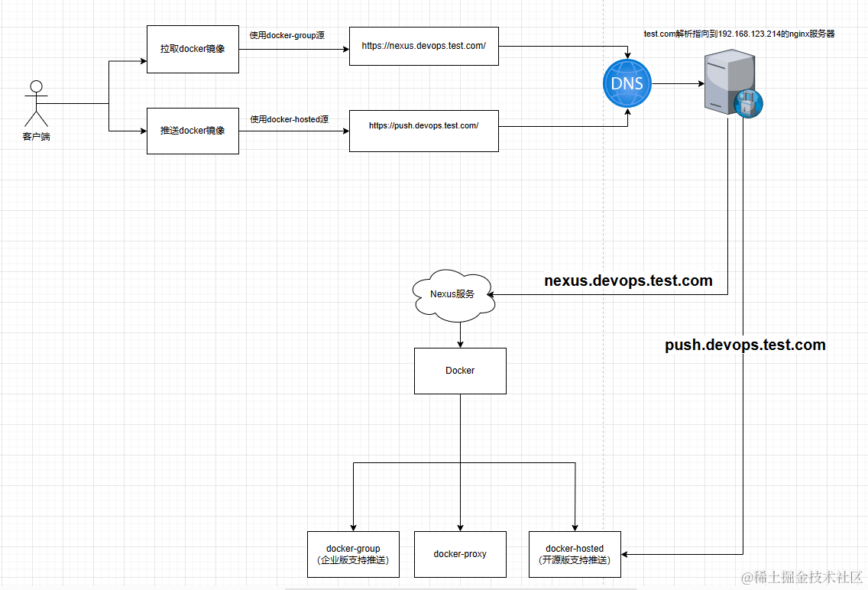The image size is (868, 590).
Task: Select the docker-proxy box
Action: click(x=460, y=554)
